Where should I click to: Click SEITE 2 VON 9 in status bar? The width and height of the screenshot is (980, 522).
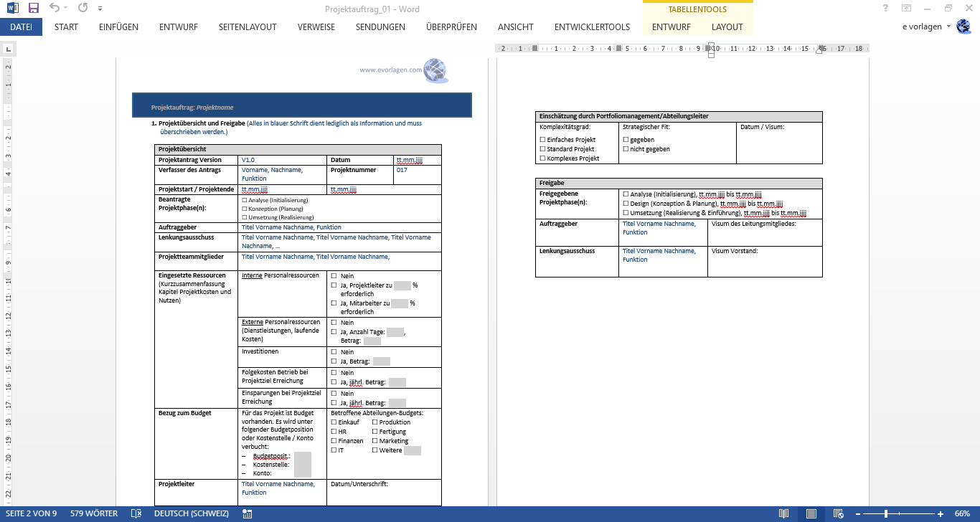(x=30, y=513)
